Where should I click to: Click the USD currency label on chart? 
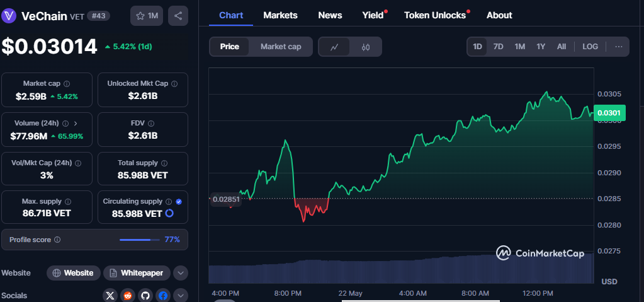pos(609,281)
